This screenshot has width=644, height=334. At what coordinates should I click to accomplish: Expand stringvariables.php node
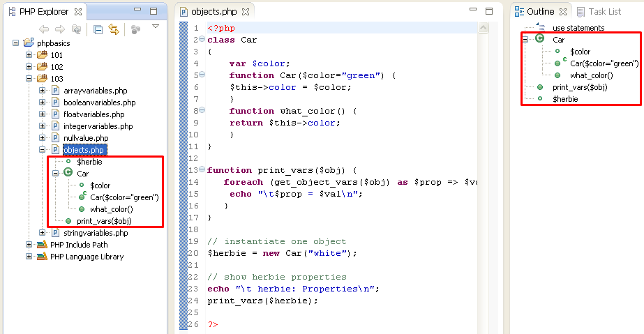coord(42,233)
